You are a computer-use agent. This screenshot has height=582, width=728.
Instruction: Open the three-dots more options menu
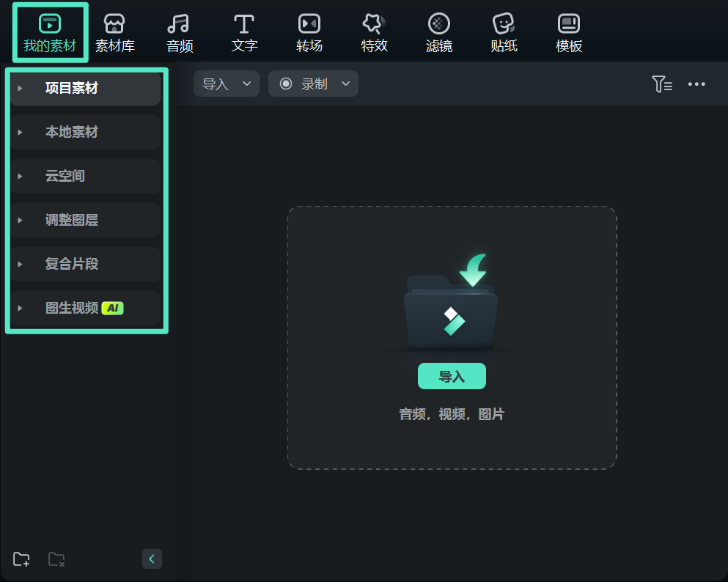click(696, 84)
